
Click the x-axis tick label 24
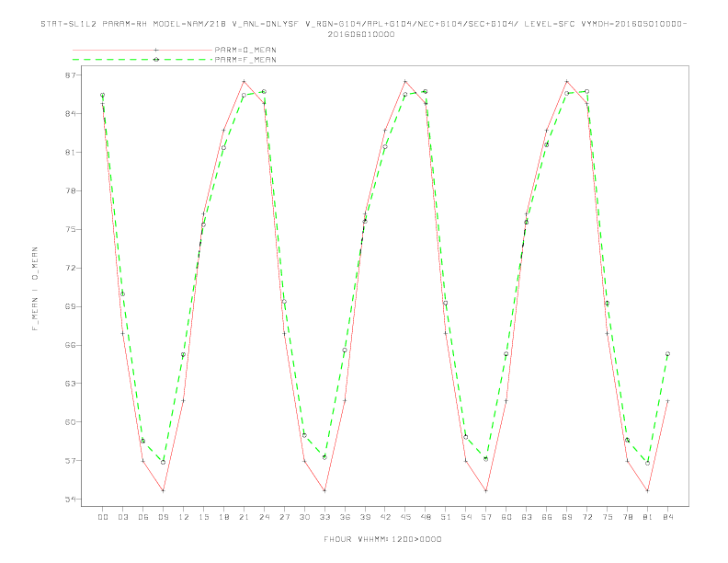coord(264,517)
